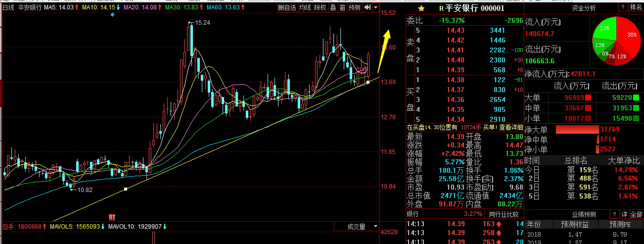Click the capital-flow pie chart

click(617, 41)
